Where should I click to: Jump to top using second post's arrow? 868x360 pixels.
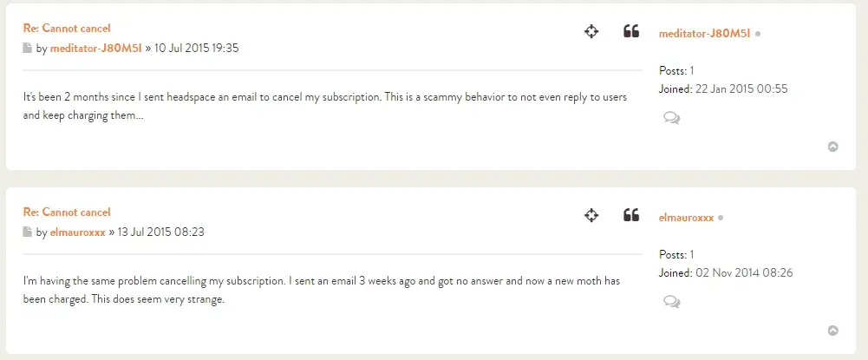point(833,331)
